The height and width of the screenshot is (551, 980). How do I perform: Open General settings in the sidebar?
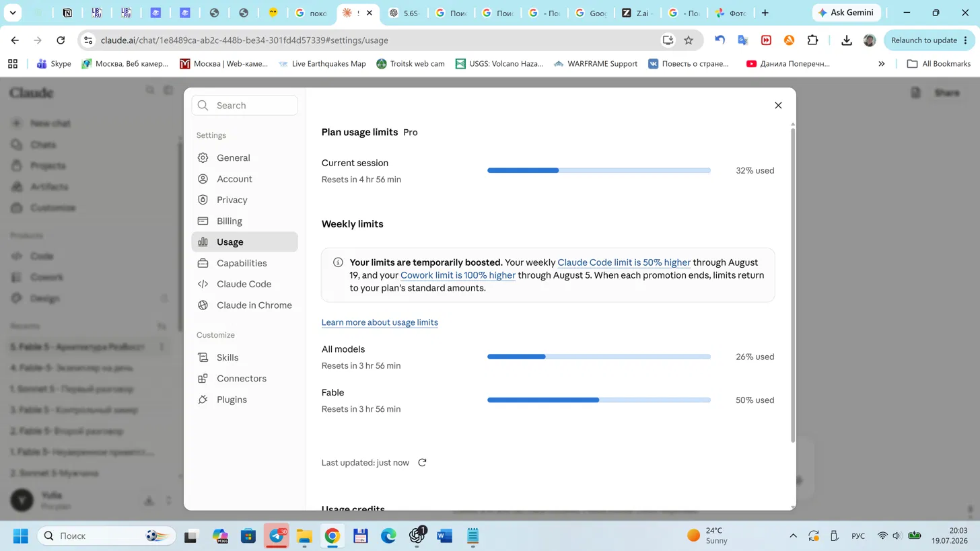tap(244, 157)
